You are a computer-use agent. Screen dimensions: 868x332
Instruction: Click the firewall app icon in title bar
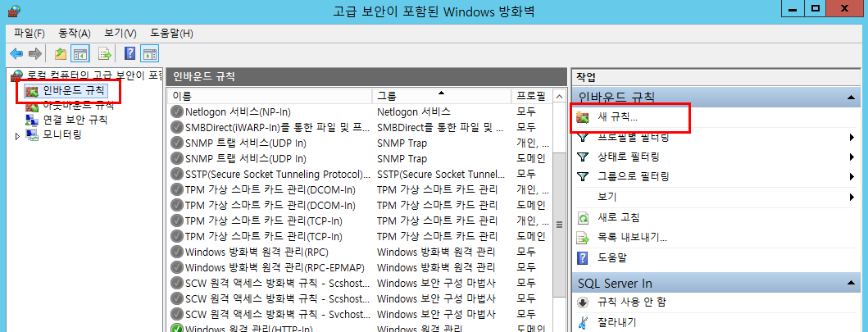[15, 11]
